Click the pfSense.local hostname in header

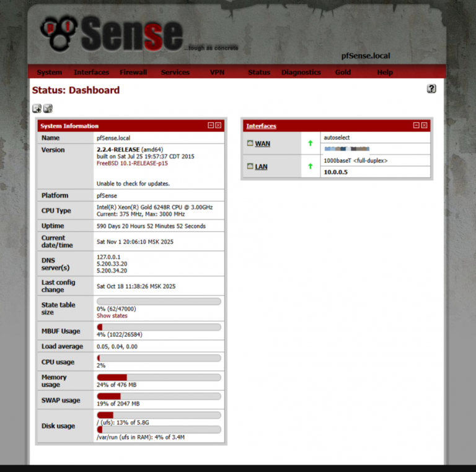(x=366, y=56)
